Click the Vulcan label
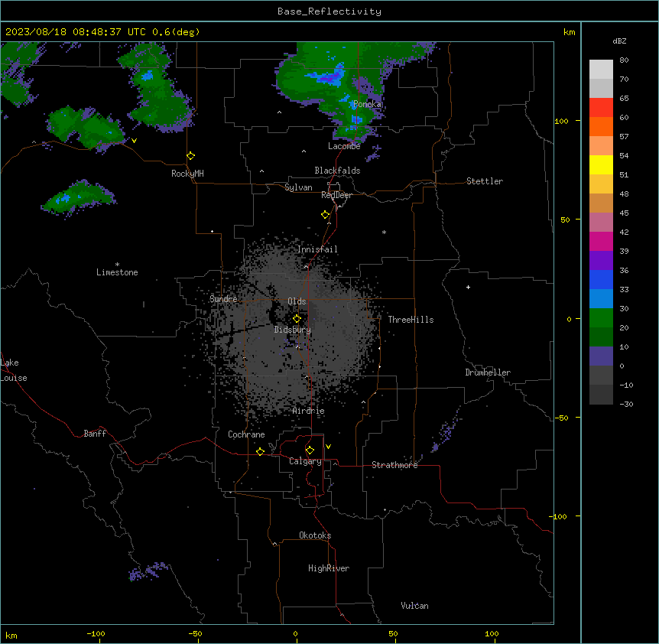The height and width of the screenshot is (644, 659). click(415, 606)
